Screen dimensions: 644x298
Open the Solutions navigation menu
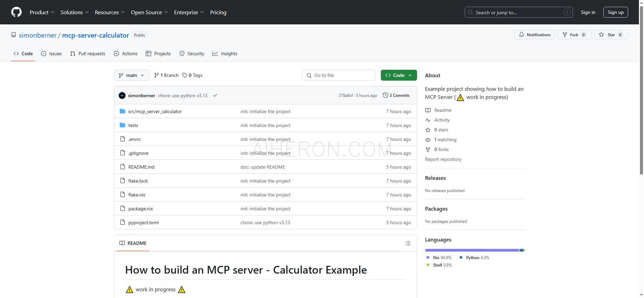click(74, 12)
